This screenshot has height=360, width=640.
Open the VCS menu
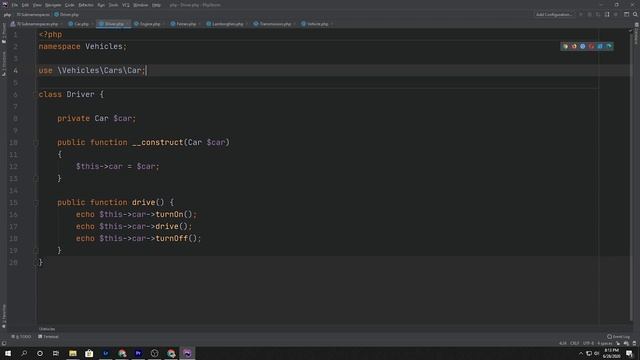[x=126, y=5]
